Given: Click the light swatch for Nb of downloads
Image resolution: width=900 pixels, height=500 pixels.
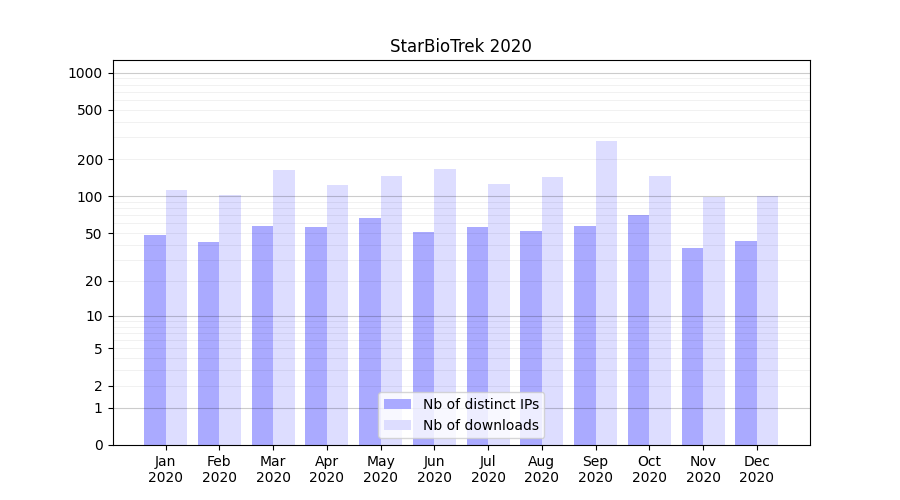Looking at the screenshot, I should [397, 425].
